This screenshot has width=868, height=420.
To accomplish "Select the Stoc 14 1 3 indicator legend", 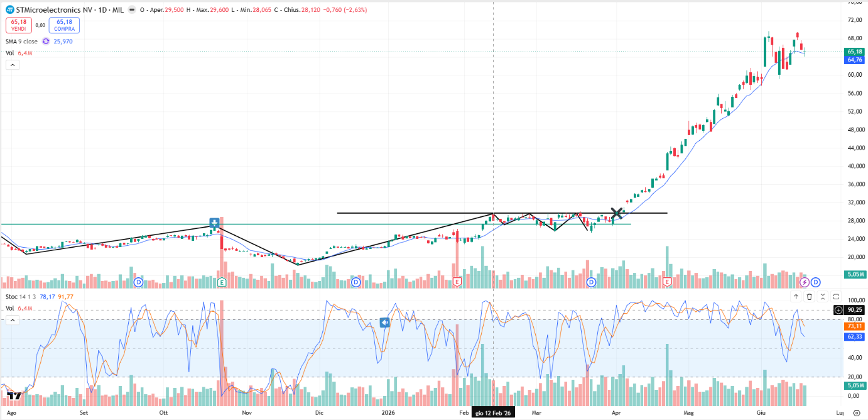I will (x=21, y=297).
